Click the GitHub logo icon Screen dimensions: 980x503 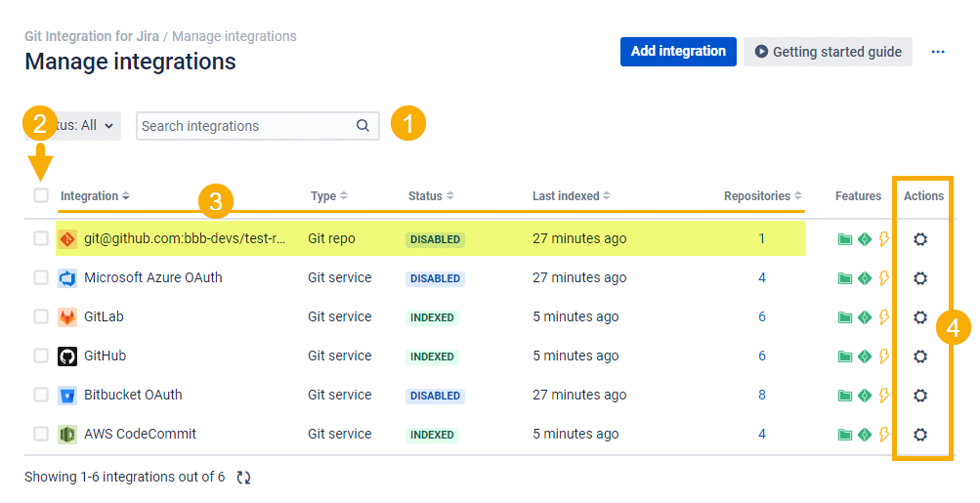click(x=67, y=356)
